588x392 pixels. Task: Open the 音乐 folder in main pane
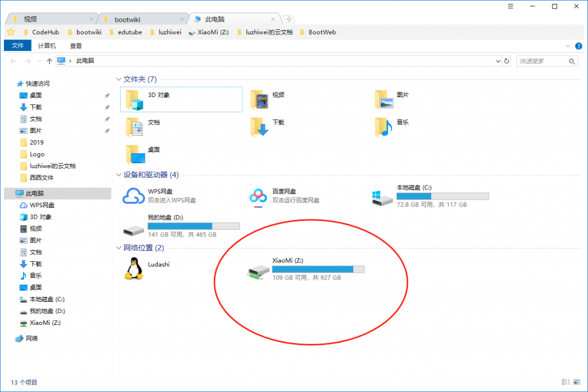383,127
